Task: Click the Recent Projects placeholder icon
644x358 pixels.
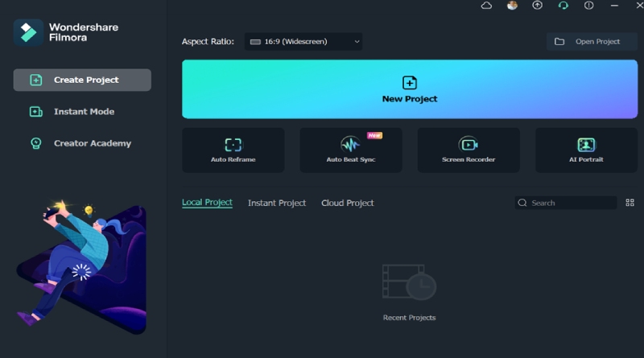Action: 409,282
